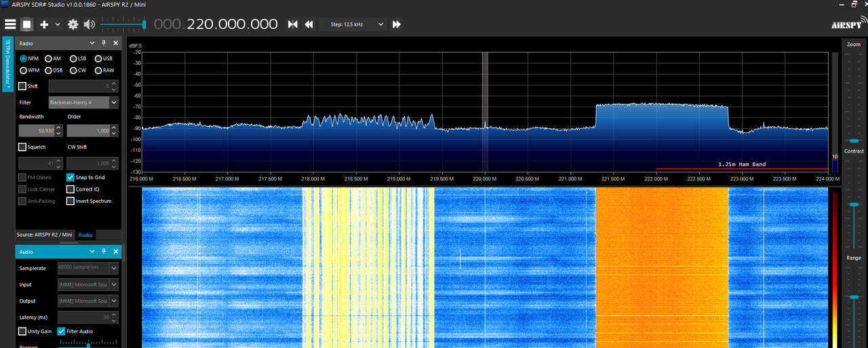Screen dimensions: 868x348
Task: Select LSB demodulation mode
Action: (78, 58)
